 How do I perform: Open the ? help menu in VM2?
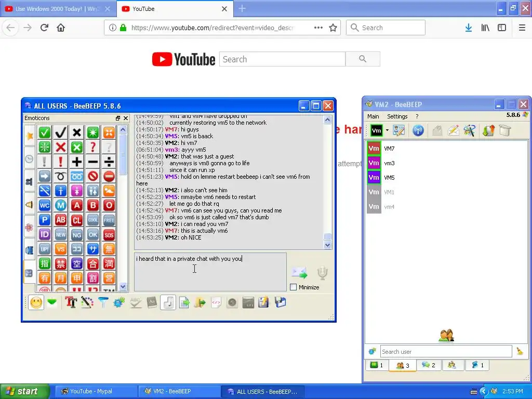point(417,116)
